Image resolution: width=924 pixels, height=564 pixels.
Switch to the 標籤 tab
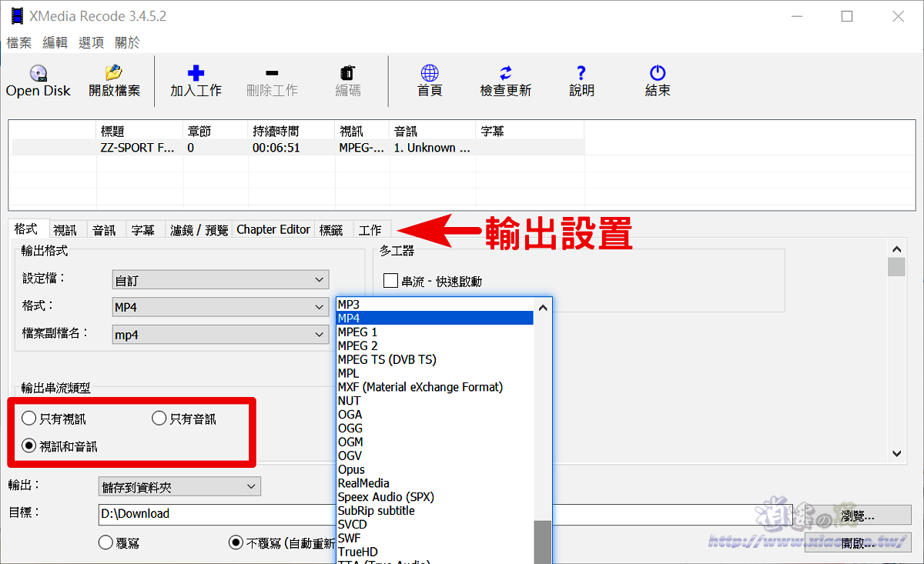point(331,229)
